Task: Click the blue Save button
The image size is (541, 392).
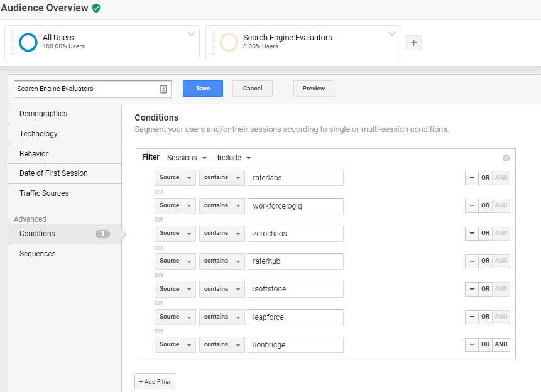Action: tap(203, 89)
